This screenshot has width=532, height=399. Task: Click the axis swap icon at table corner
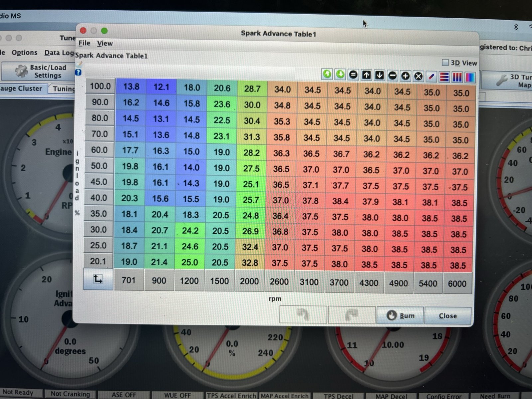tap(98, 279)
